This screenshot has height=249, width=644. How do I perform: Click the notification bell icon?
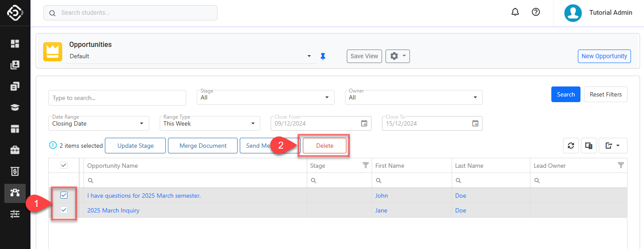pos(515,12)
